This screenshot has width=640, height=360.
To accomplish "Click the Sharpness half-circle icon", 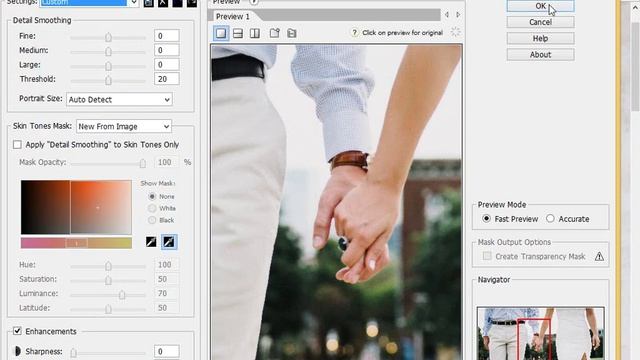I will click(x=17, y=351).
